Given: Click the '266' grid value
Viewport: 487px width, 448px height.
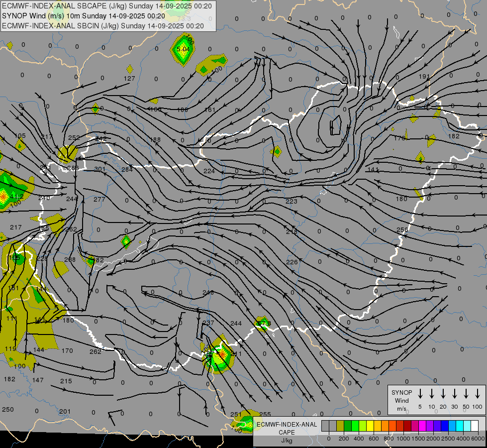Looking at the screenshot, I should click(73, 168).
